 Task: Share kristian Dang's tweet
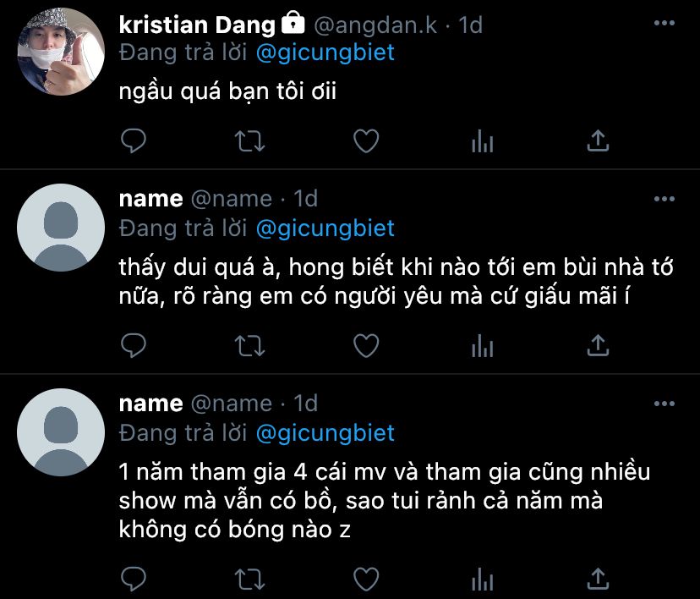coord(598,140)
